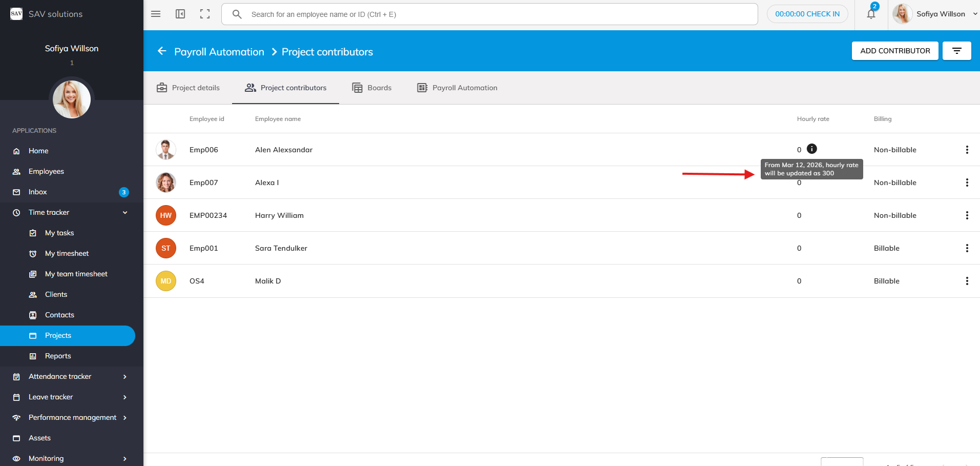Image resolution: width=980 pixels, height=466 pixels.
Task: Click the ADD CONTRIBUTOR button
Action: (895, 51)
